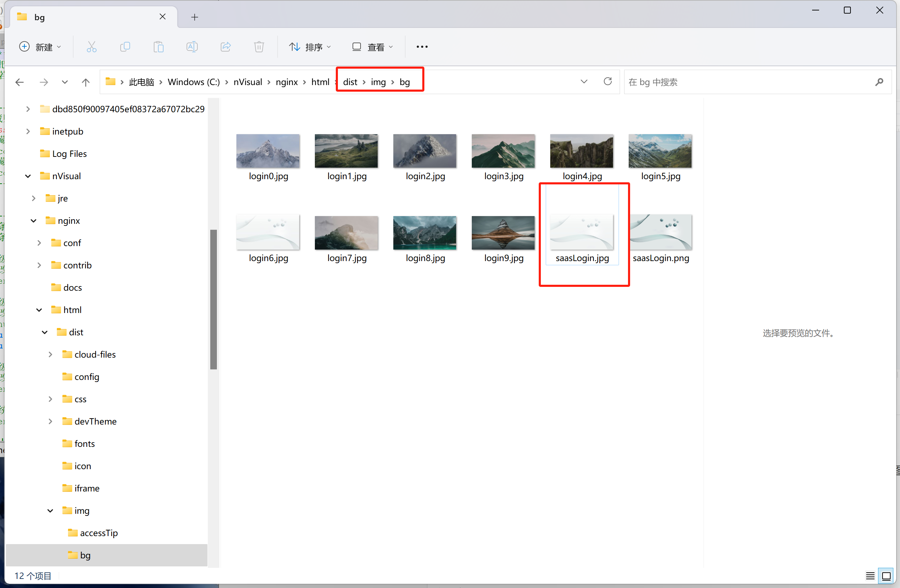Viewport: 900px width, 588px height.
Task: Switch to large thumbnails view in status bar
Action: [x=886, y=576]
